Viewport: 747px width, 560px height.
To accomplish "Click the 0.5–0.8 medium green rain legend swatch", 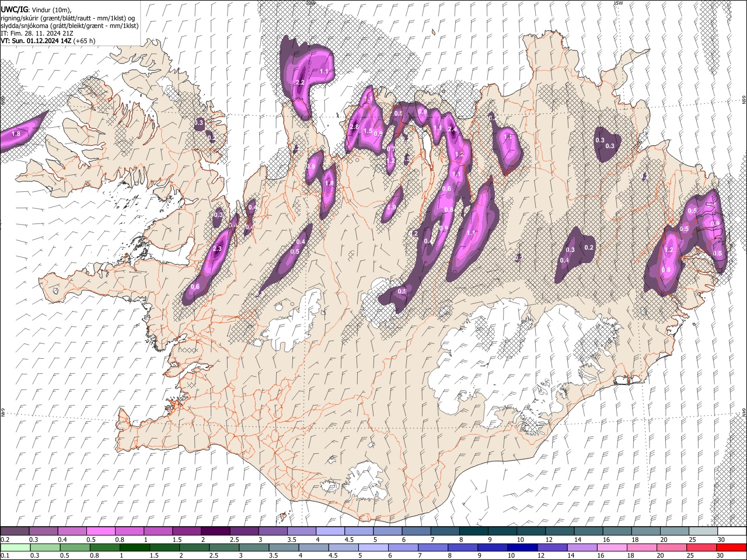I will [x=75, y=547].
